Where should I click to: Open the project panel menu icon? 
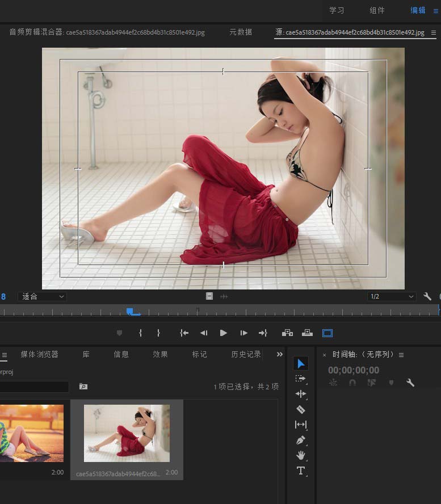[x=4, y=355]
